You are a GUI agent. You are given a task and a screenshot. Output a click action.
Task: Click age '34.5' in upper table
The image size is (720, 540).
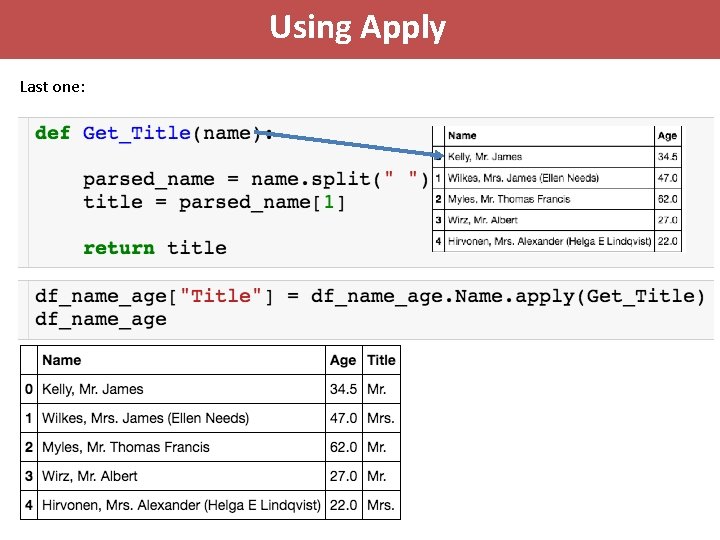(667, 157)
